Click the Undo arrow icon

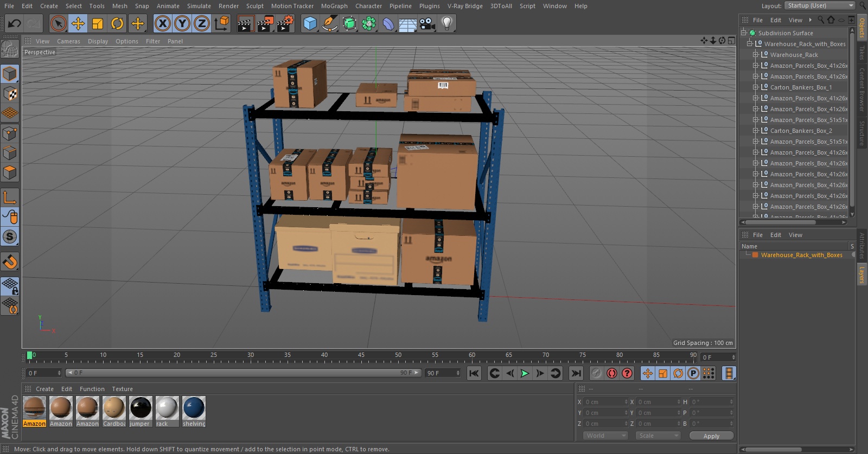15,23
